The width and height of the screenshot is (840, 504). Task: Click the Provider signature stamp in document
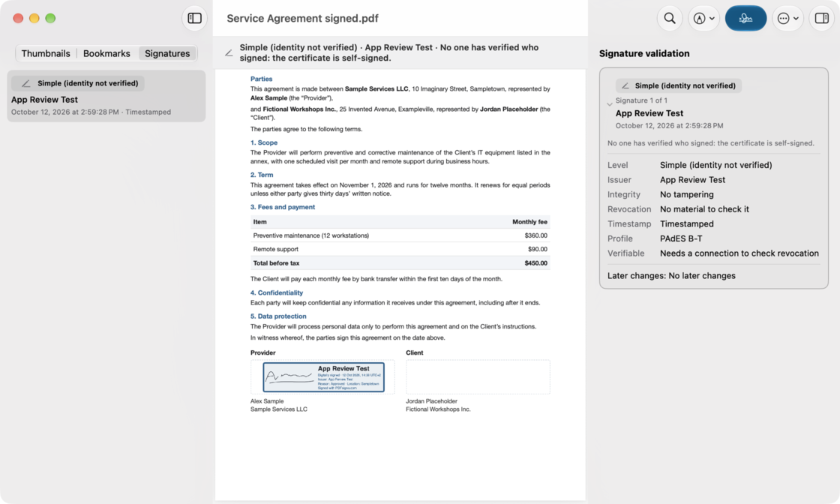pyautogui.click(x=323, y=377)
